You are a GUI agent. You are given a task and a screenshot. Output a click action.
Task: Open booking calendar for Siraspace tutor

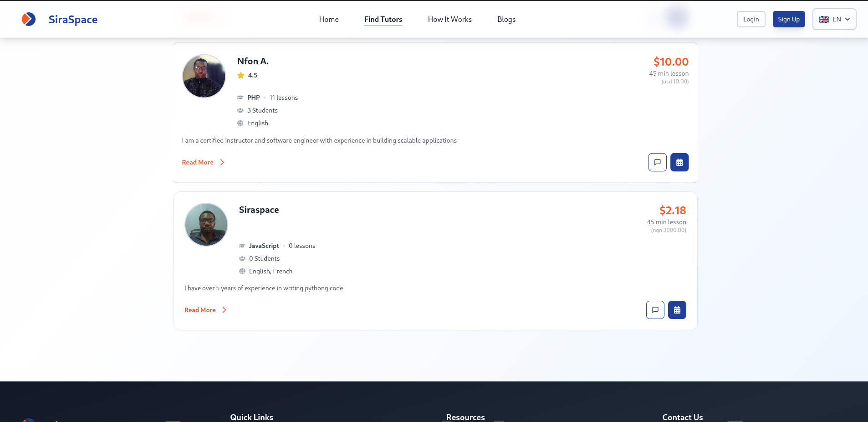coord(677,310)
